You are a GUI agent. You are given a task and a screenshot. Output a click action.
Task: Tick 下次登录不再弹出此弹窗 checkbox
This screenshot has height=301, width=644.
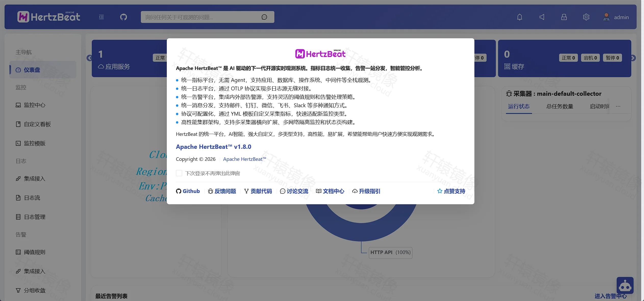[x=179, y=173]
